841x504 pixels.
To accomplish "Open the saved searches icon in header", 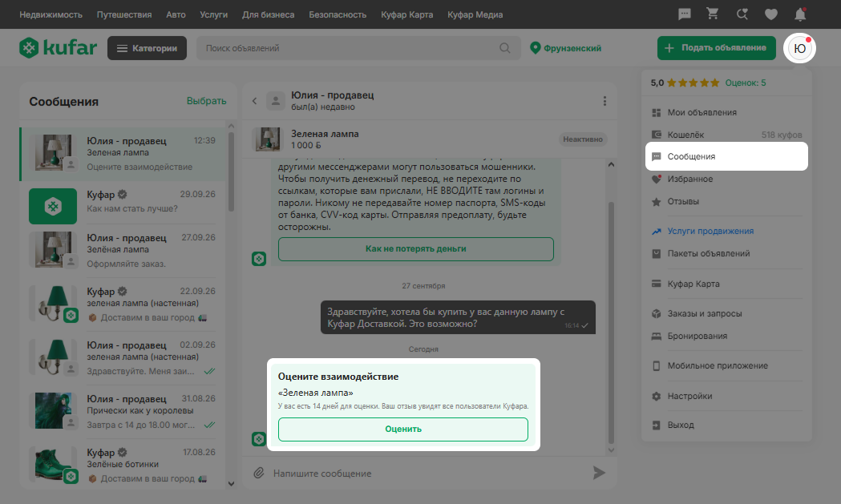I will tap(742, 14).
